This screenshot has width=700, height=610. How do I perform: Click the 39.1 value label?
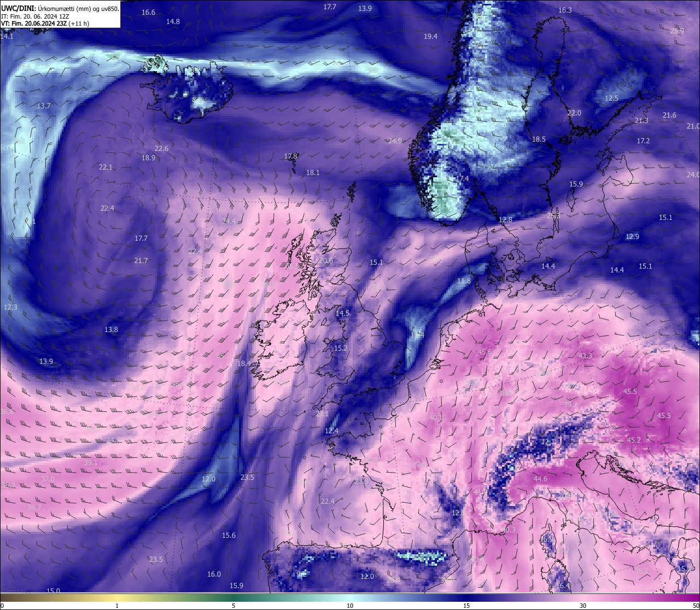click(x=91, y=462)
